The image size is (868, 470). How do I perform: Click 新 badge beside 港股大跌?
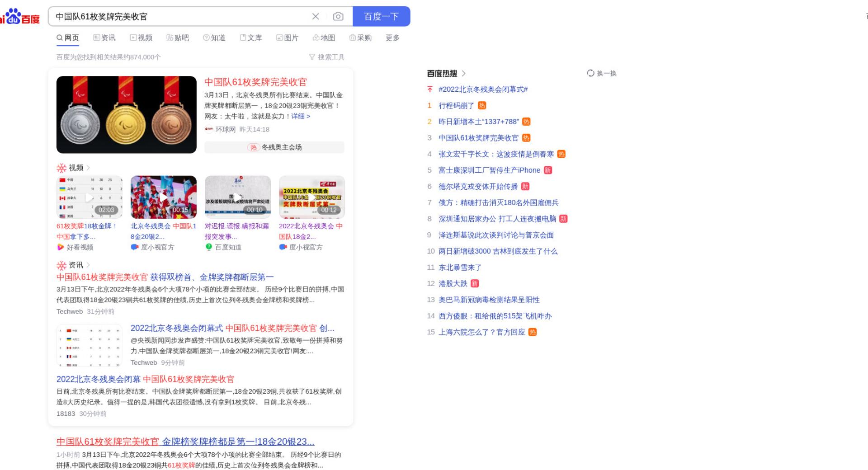pos(475,284)
